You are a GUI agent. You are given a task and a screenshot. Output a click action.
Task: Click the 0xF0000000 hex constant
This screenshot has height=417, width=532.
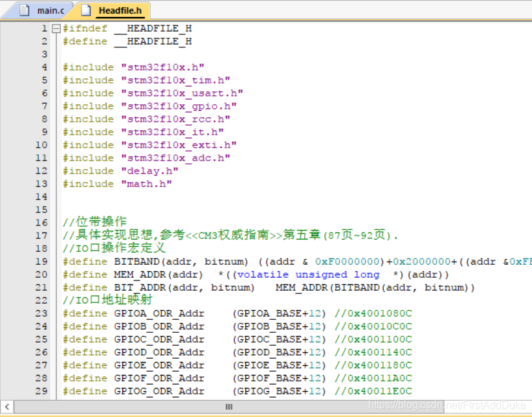pyautogui.click(x=347, y=262)
